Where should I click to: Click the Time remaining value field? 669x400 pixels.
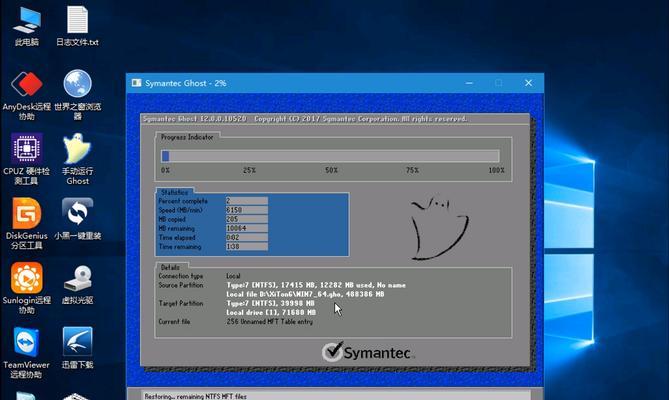(247, 246)
